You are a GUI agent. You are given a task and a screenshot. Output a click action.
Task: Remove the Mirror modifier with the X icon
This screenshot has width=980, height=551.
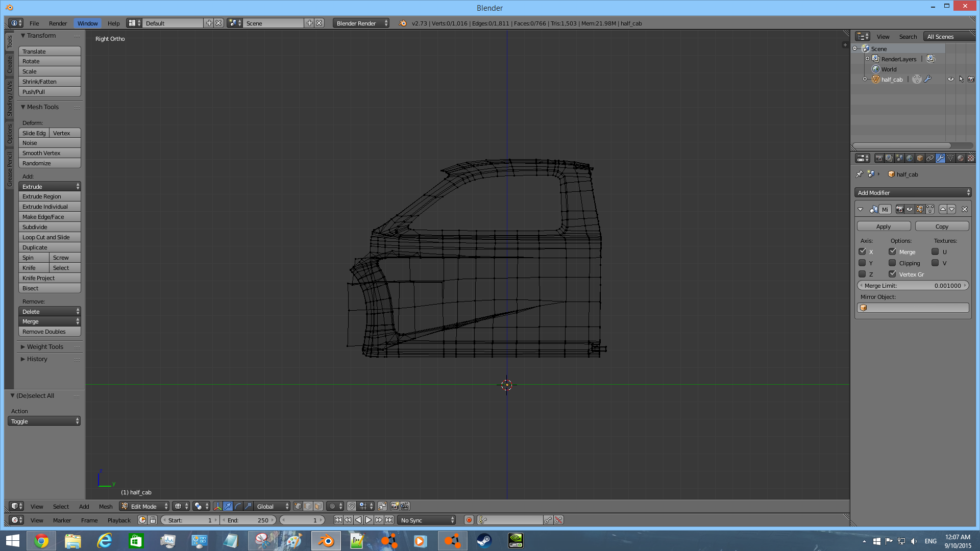965,209
